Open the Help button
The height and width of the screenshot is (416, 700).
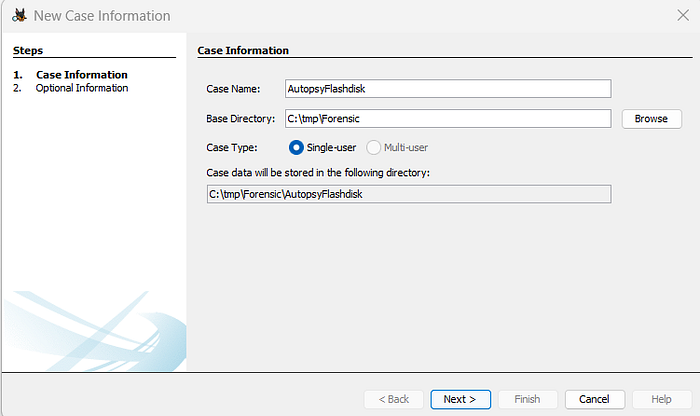coord(662,399)
